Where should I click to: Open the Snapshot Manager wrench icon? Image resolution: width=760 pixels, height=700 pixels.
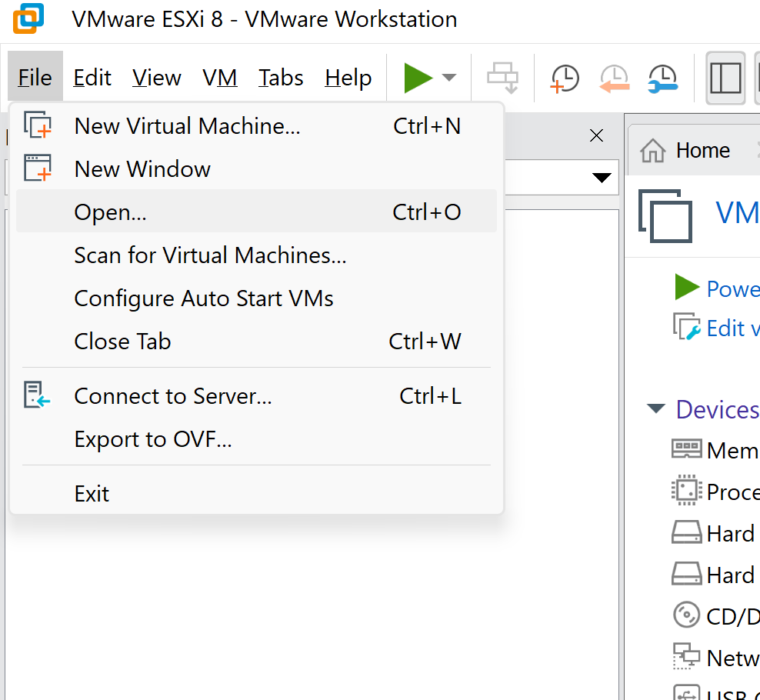[x=662, y=78]
